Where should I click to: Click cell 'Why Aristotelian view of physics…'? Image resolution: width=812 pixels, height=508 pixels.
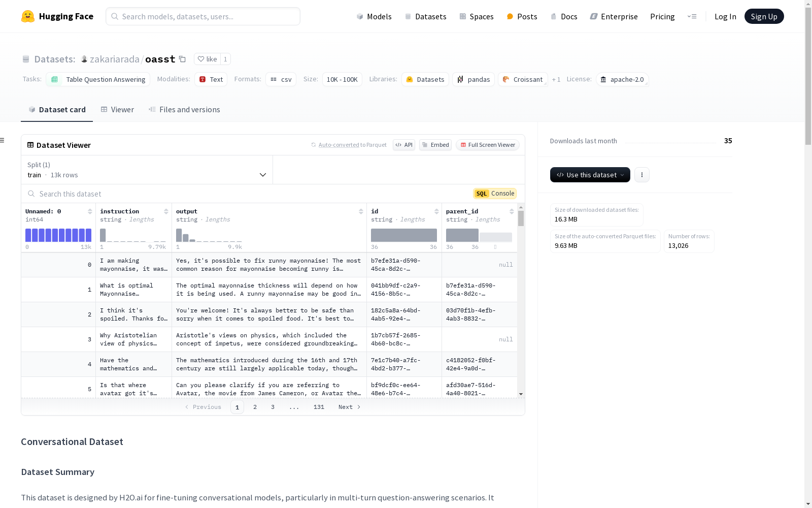[133, 339]
